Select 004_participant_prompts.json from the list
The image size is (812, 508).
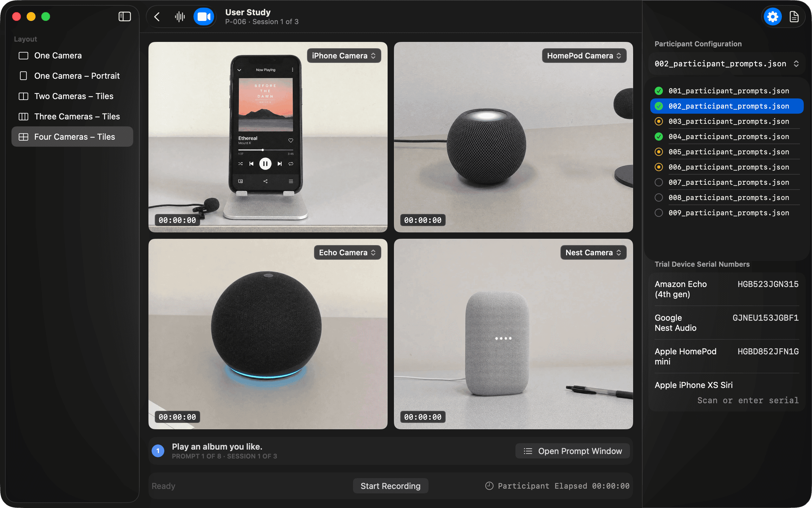tap(727, 137)
